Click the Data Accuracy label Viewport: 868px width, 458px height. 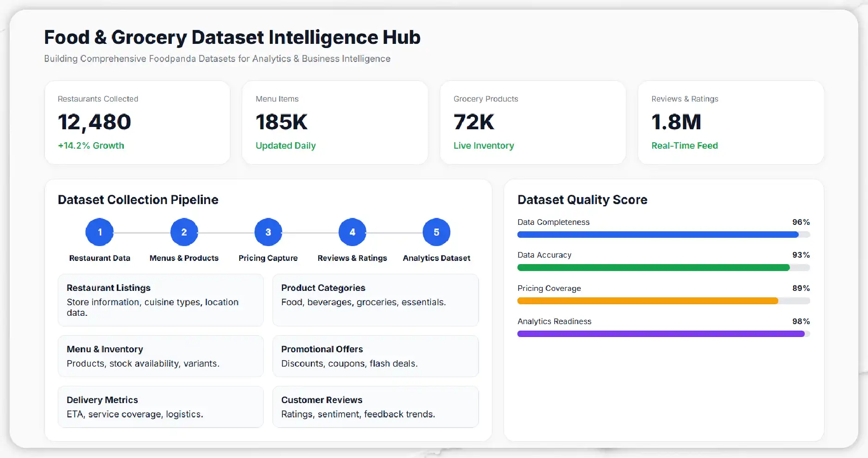544,255
